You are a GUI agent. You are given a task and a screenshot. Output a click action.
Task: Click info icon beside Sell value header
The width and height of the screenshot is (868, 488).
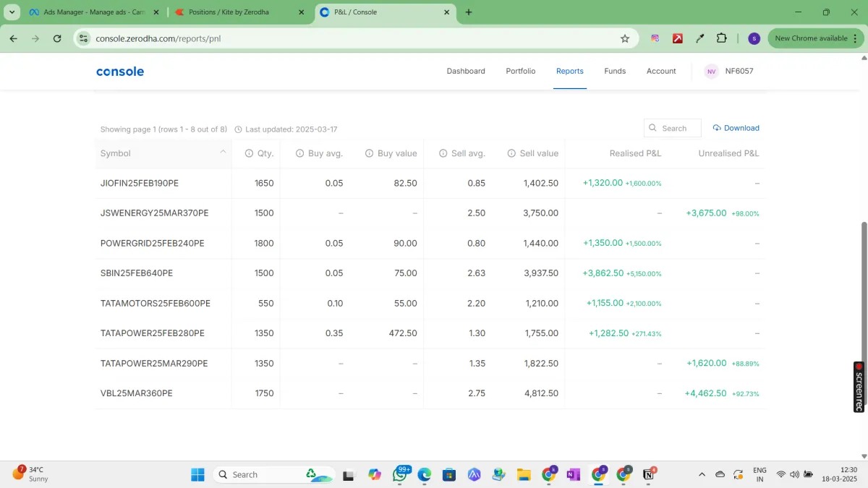(x=511, y=153)
